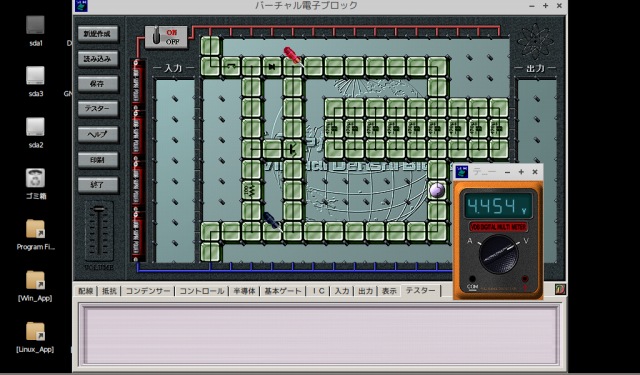
Task: Click the empty parts tray area
Action: click(x=320, y=334)
